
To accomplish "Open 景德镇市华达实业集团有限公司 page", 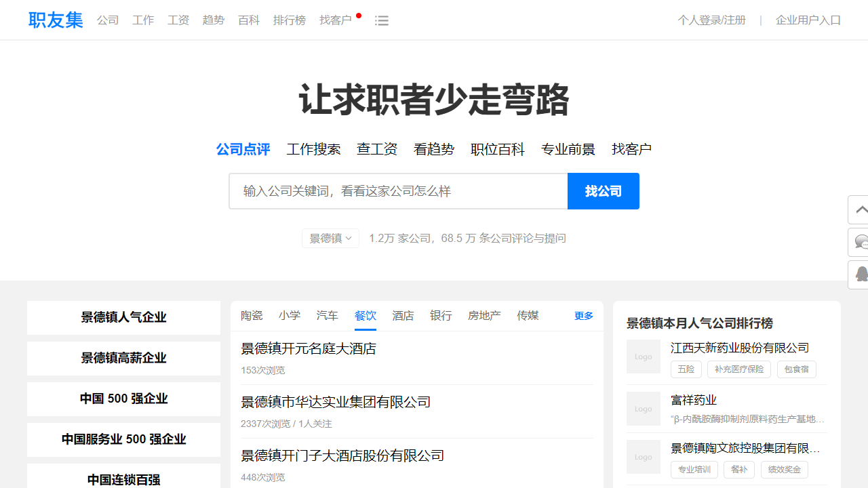I will [336, 402].
